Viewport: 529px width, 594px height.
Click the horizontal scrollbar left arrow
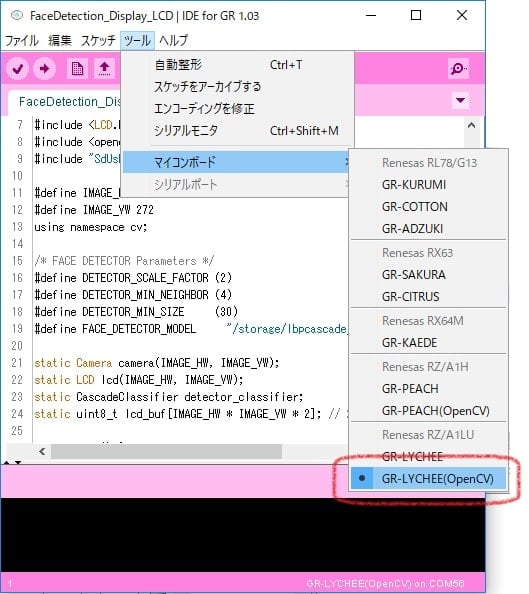[42, 452]
